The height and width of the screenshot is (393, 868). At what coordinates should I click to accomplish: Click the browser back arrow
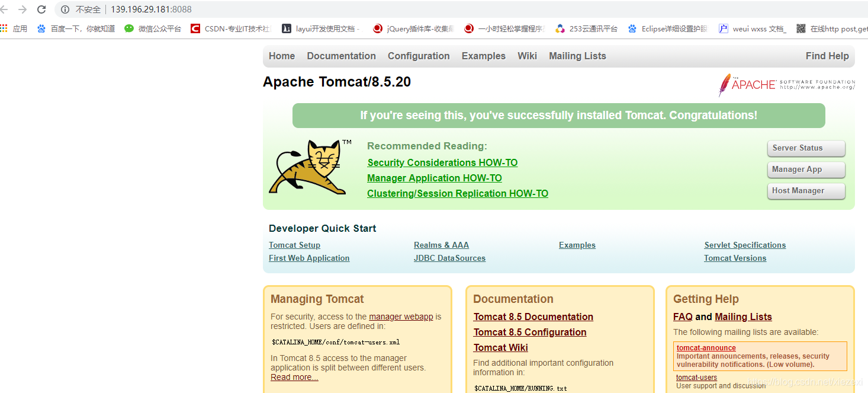[x=4, y=9]
